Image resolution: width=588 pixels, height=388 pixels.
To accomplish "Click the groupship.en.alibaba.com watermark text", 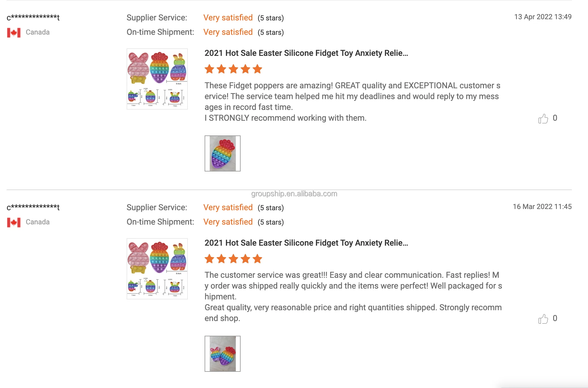I will (x=294, y=194).
